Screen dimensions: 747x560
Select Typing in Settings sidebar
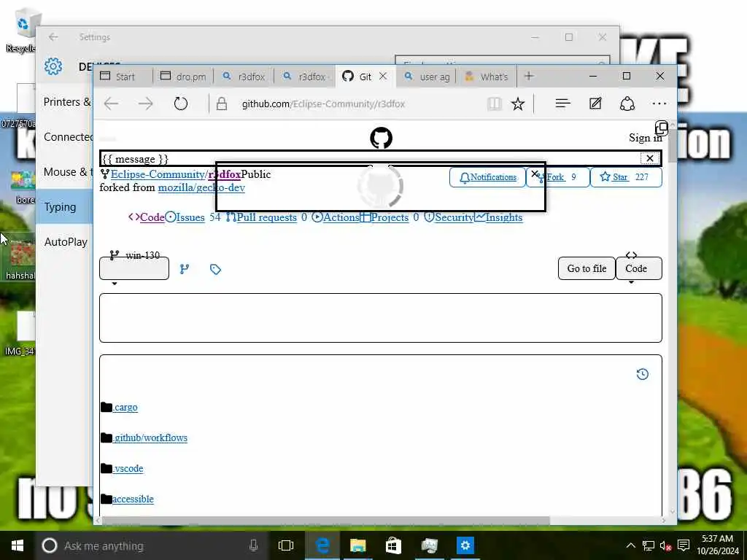pos(64,207)
